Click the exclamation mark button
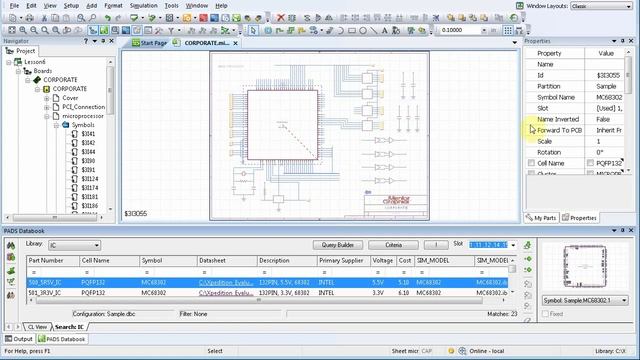This screenshot has height=360, width=640. click(436, 245)
